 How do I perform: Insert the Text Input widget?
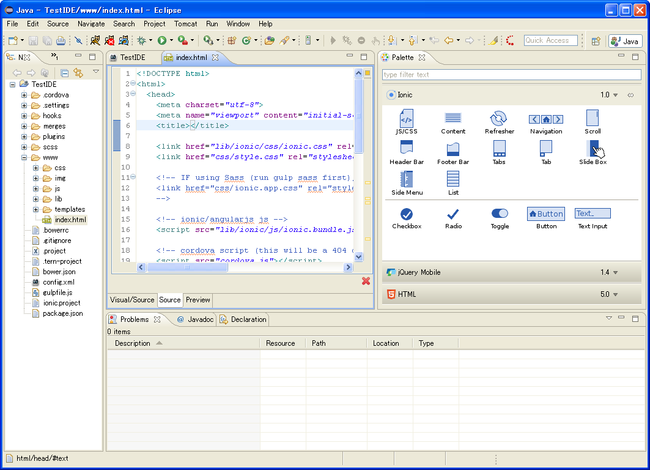pyautogui.click(x=592, y=218)
